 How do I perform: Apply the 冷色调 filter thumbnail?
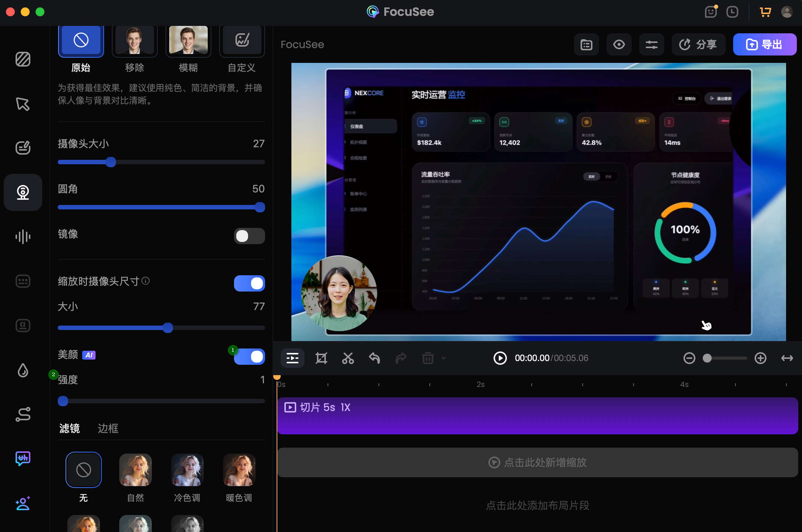[x=187, y=470]
